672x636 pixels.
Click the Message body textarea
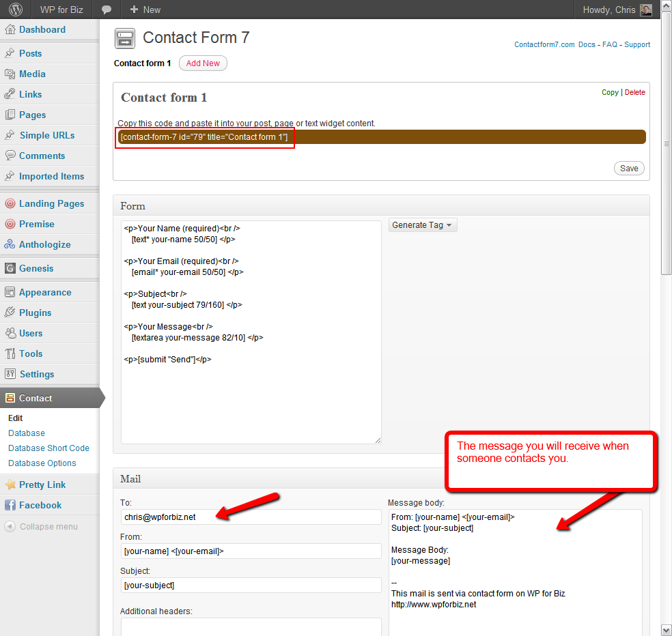point(516,573)
